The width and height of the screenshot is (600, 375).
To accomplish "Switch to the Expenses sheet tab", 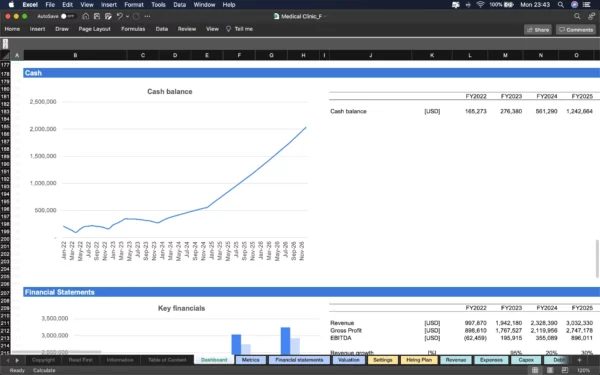I will click(x=491, y=360).
